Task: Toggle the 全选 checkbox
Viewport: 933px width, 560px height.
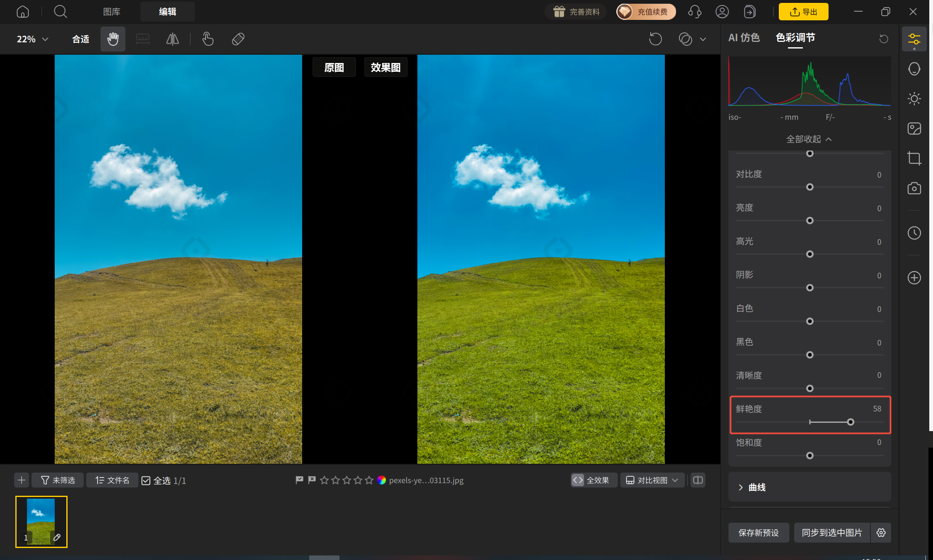Action: (146, 480)
